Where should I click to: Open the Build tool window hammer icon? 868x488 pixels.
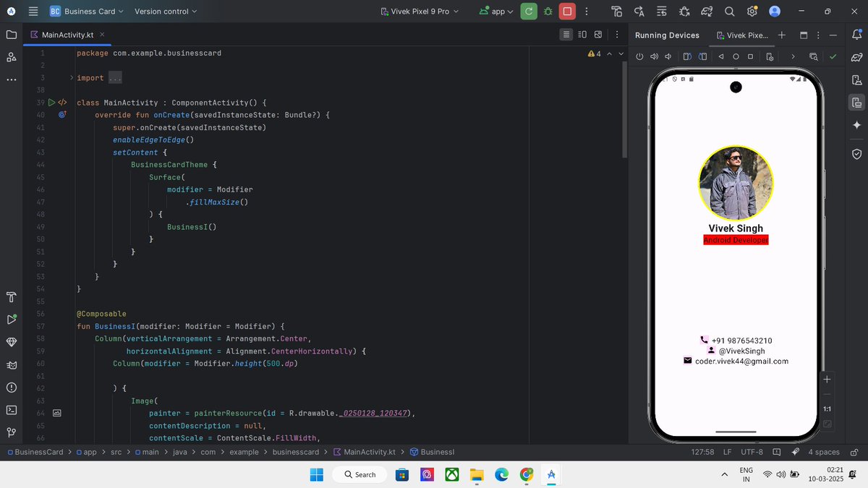(11, 297)
